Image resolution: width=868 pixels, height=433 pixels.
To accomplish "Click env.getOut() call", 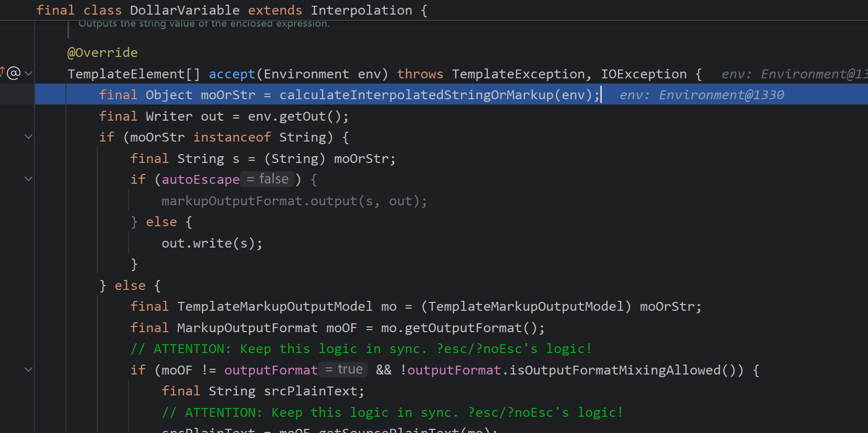I will click(x=294, y=116).
